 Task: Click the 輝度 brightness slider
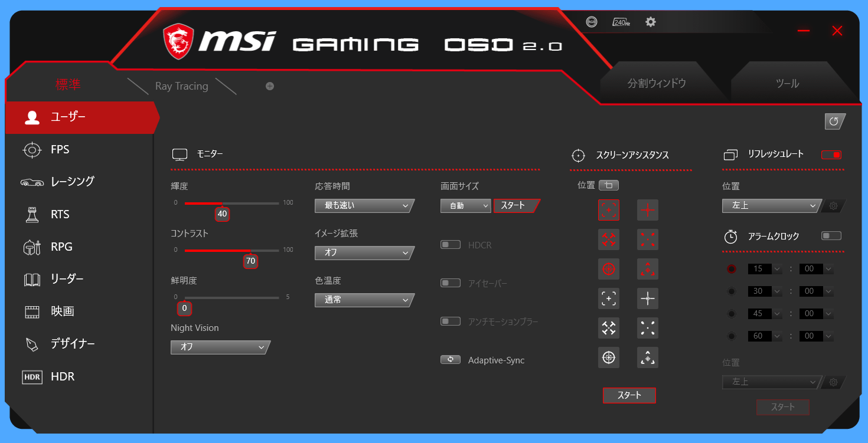pos(231,204)
